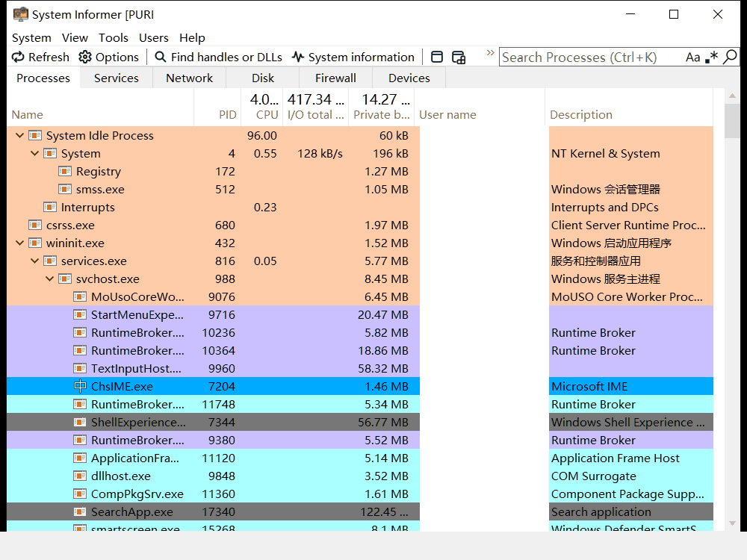Sort by Private bytes column header
The image size is (747, 560).
pos(382,108)
